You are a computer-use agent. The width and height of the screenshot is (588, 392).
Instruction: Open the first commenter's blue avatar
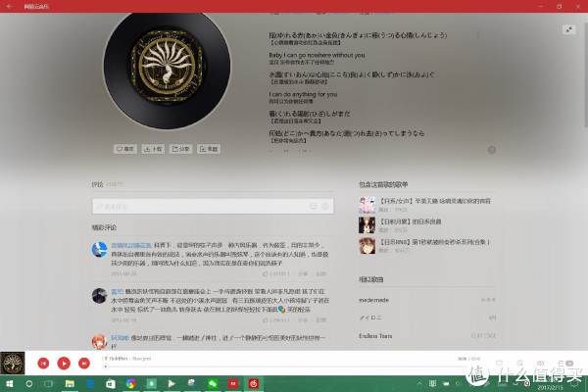point(99,250)
